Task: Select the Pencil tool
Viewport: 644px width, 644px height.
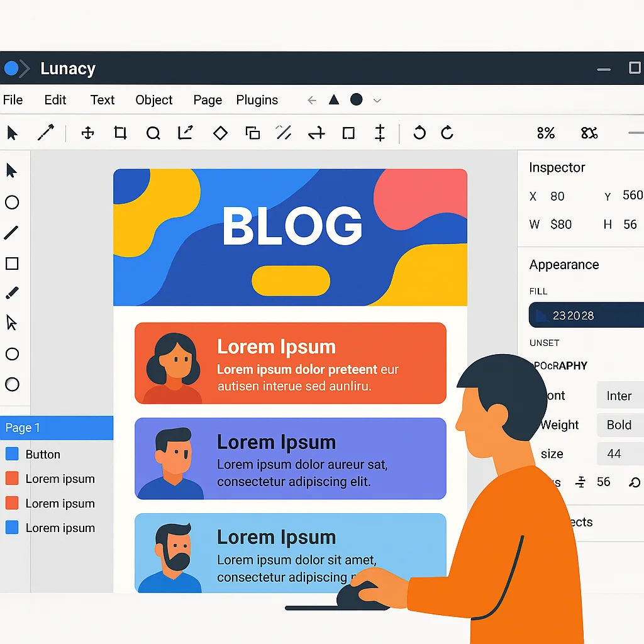Action: click(x=13, y=292)
